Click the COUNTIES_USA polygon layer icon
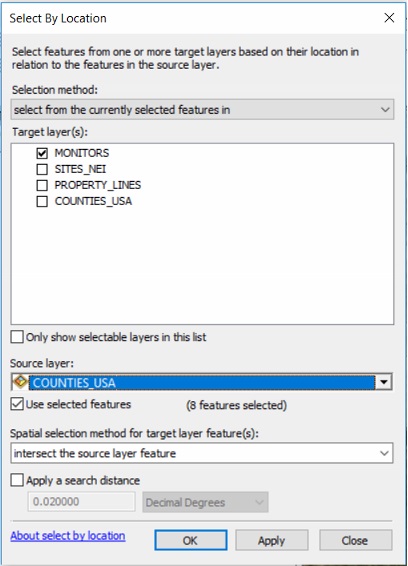 coord(21,381)
